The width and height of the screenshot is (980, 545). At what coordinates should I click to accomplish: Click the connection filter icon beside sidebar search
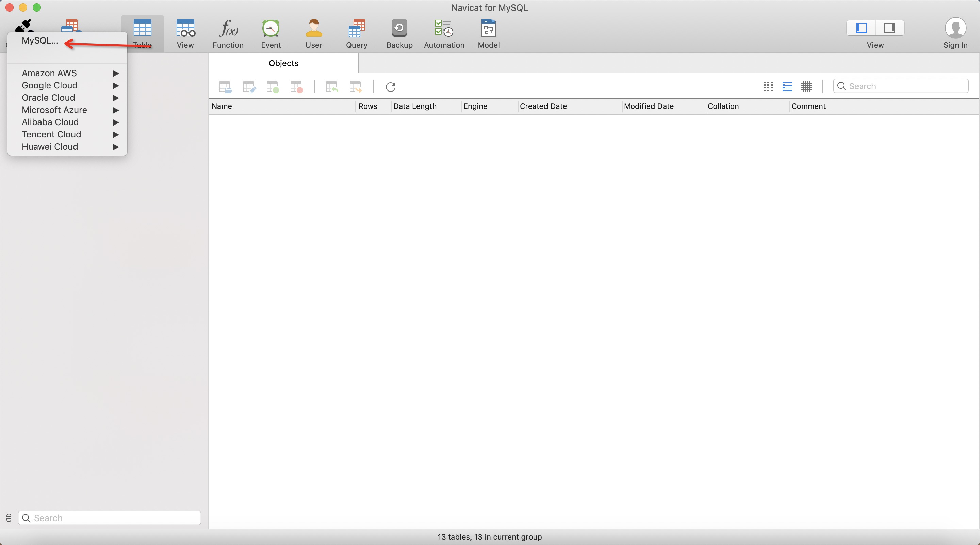(x=9, y=518)
